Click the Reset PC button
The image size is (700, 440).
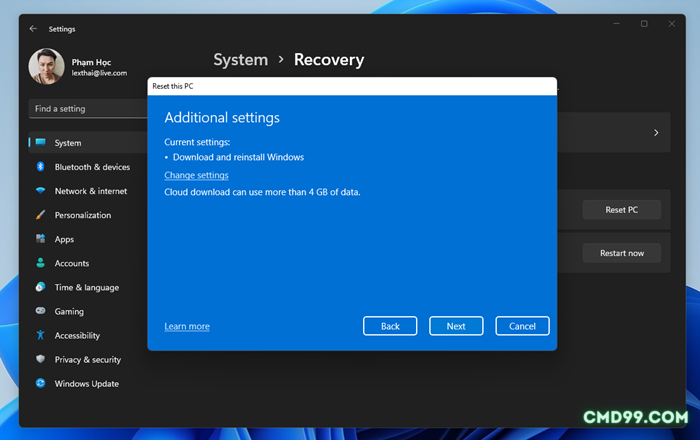(621, 210)
